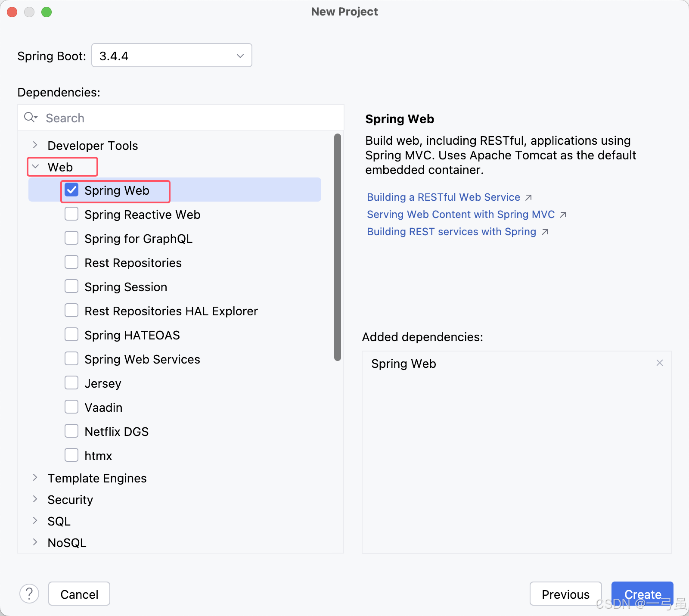Select the Spring HATEOAS row label
This screenshot has width=689, height=616.
point(132,335)
